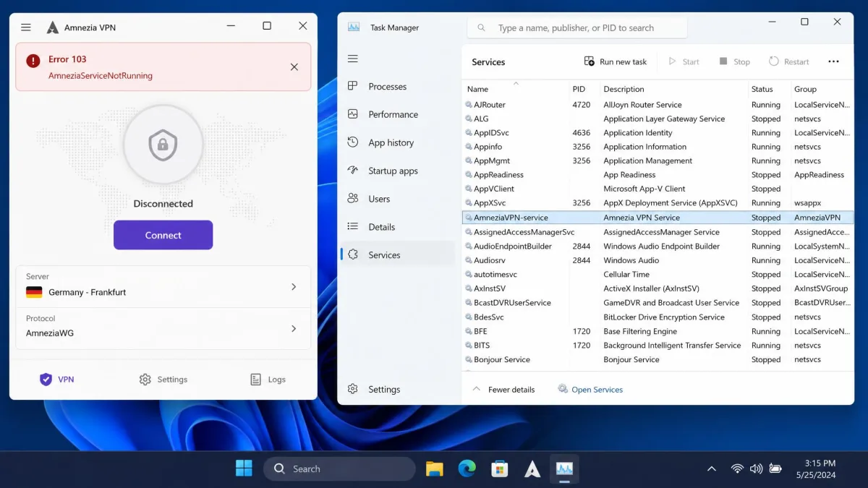Select the BdesSvc service
Viewport: 868px width, 488px height.
click(658, 317)
